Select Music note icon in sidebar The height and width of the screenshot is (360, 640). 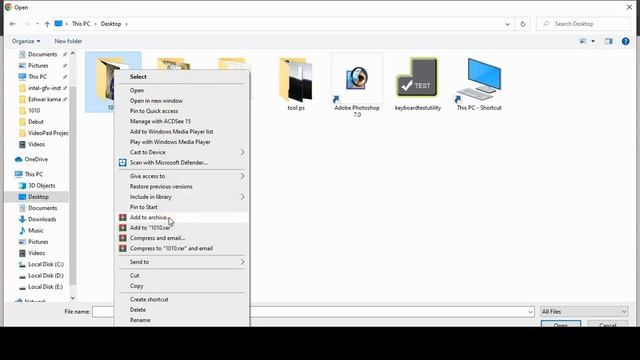pyautogui.click(x=22, y=231)
